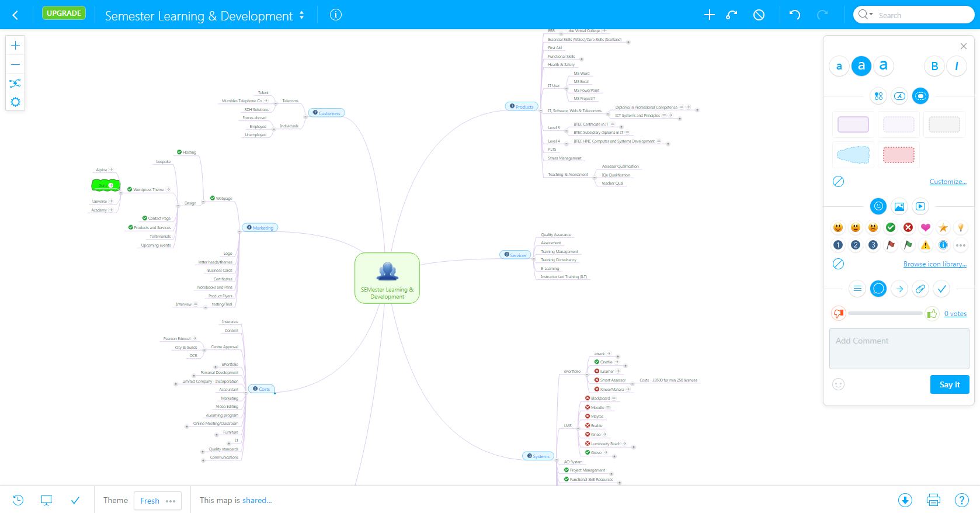Select medium font size option
Image resolution: width=980 pixels, height=513 pixels.
click(x=861, y=66)
